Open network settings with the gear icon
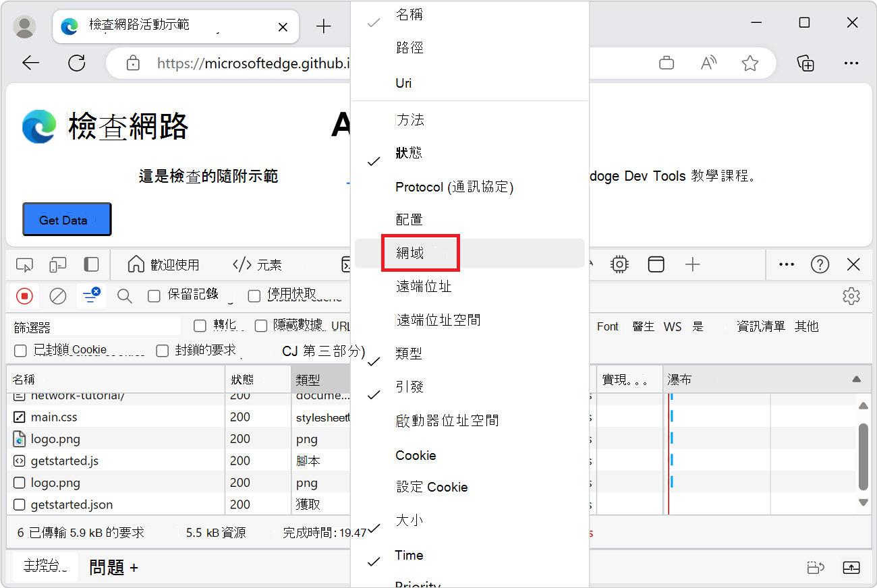Screen dimensions: 877x588 tap(851, 296)
